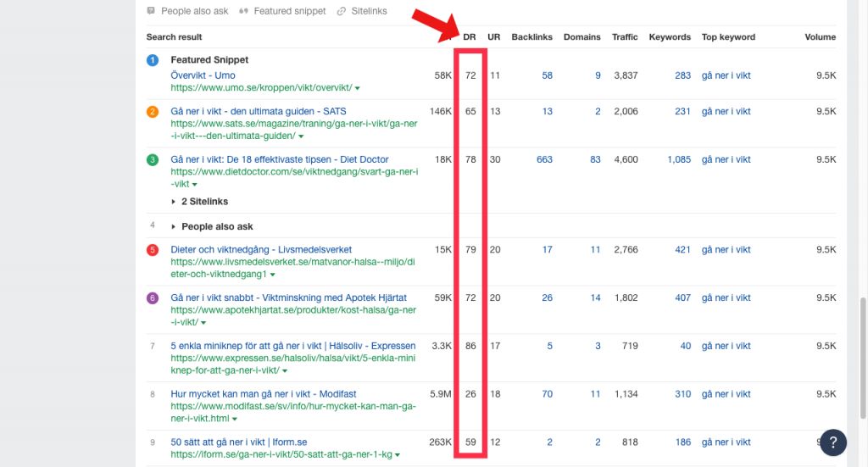Viewport: 868px width, 467px height.
Task: Click the Keywords column header
Action: [x=670, y=37]
